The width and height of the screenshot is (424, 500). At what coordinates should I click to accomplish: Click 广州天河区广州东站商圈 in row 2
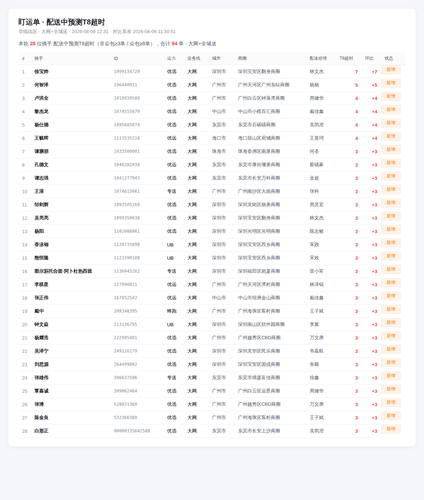coord(264,85)
